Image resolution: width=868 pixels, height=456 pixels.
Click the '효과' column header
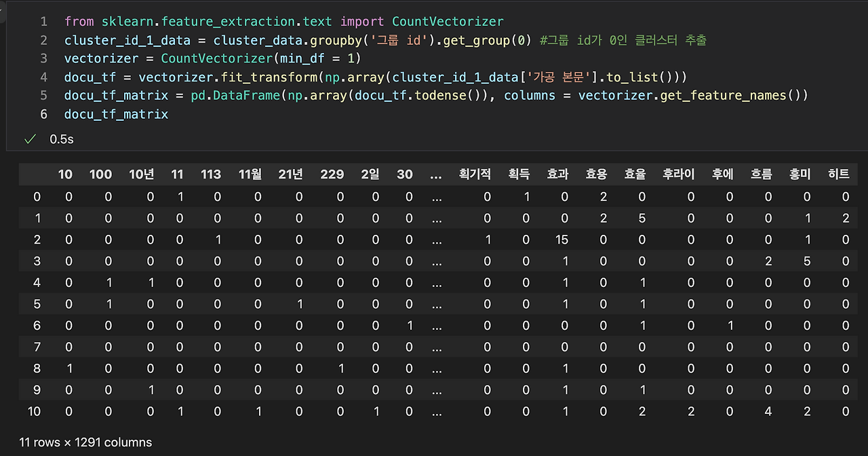[x=557, y=174]
